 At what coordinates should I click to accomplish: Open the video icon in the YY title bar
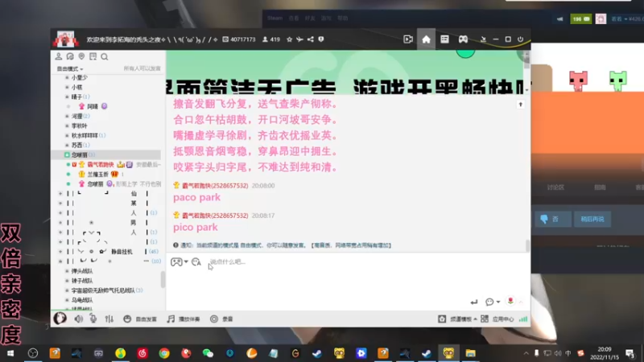tap(408, 39)
